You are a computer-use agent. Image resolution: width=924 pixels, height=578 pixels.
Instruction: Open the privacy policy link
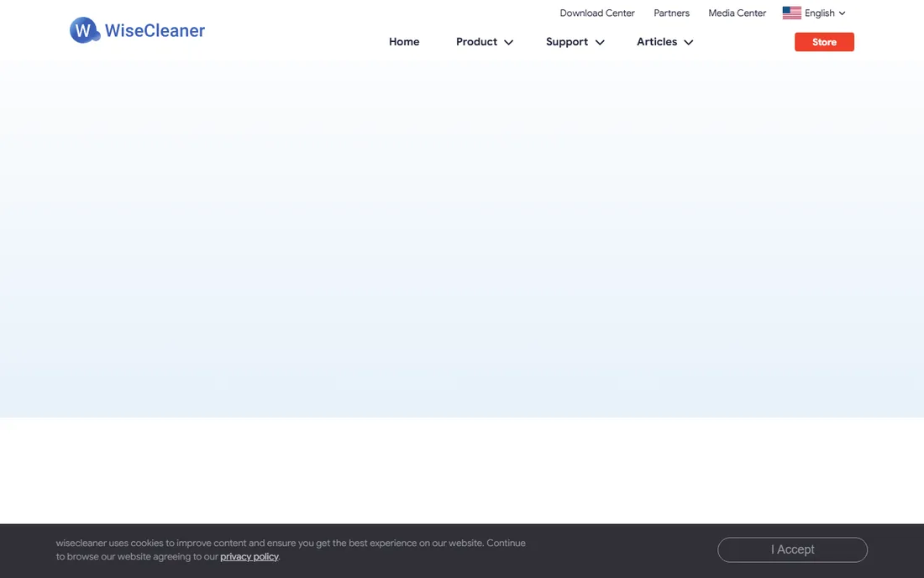[x=249, y=557]
